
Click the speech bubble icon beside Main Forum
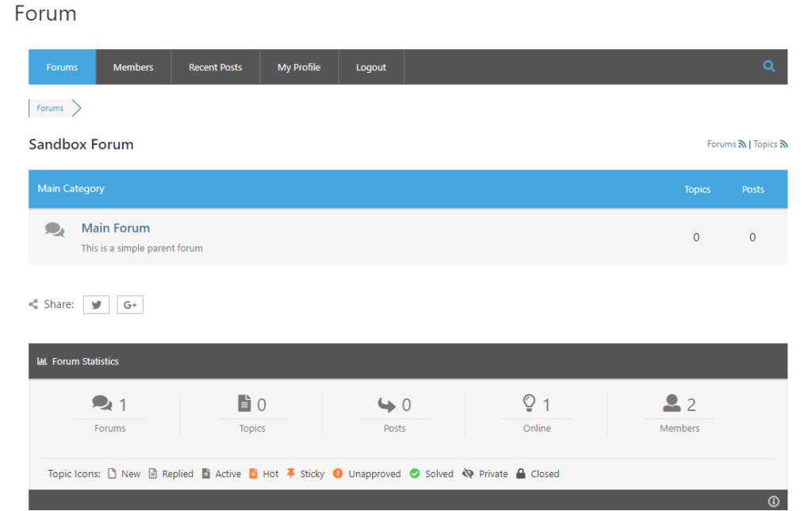click(54, 229)
